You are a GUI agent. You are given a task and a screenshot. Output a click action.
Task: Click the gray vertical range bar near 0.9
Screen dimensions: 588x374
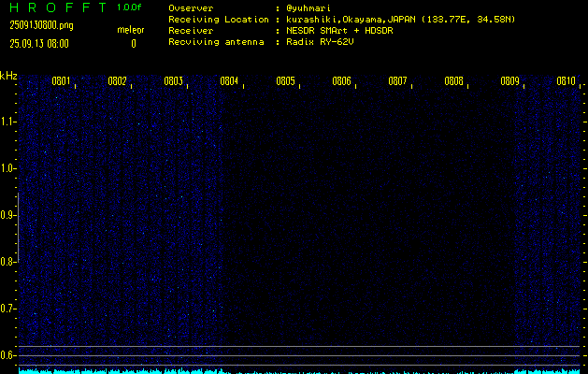pos(19,227)
